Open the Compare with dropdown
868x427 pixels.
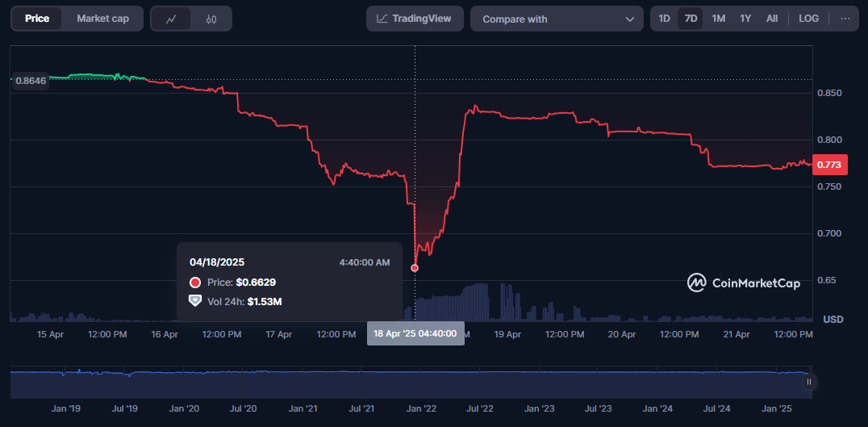[557, 19]
